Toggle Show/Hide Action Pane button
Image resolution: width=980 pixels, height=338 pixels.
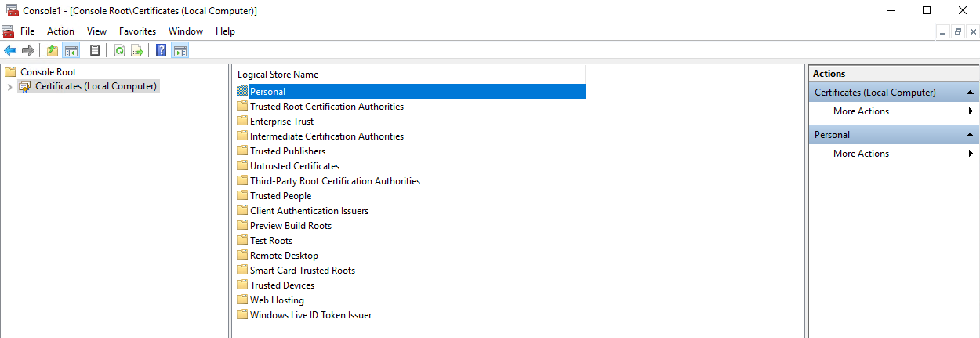180,51
